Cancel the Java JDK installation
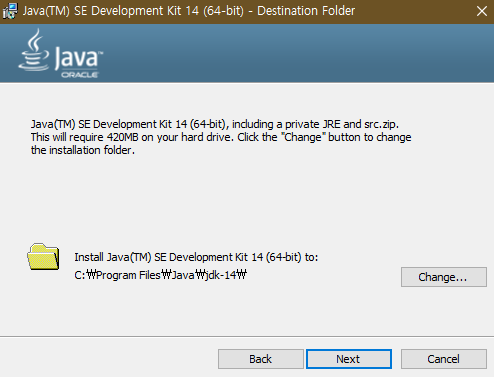494x377 pixels. [444, 359]
